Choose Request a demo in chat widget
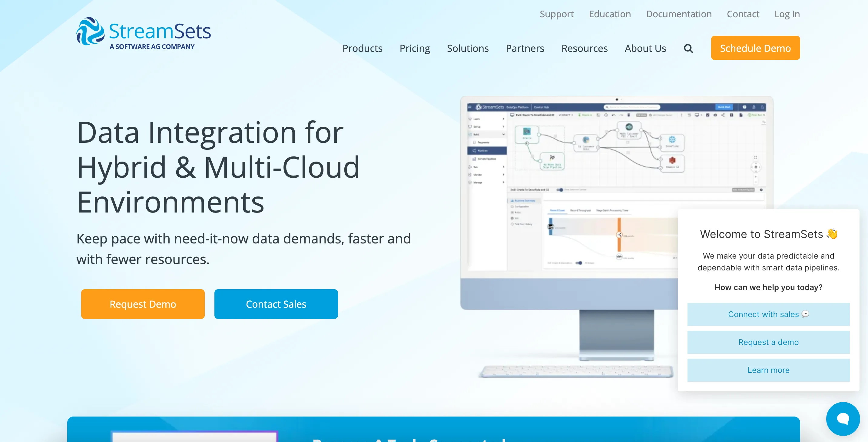868x442 pixels. [768, 342]
